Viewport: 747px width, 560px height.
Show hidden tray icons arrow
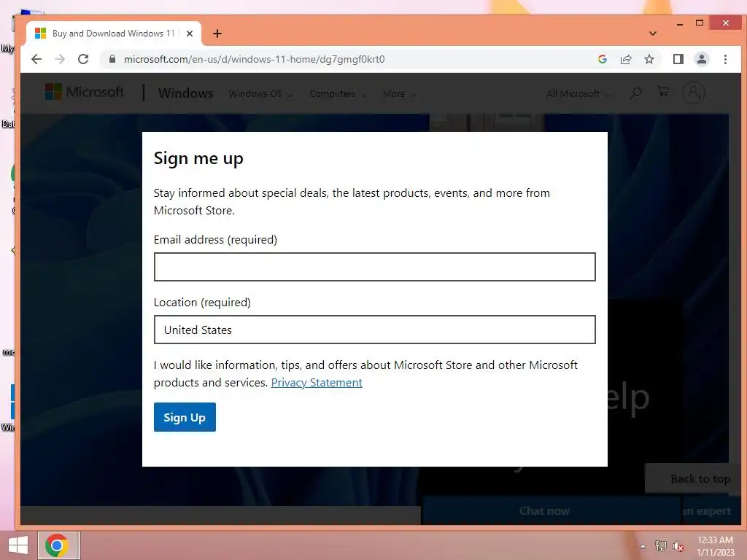tap(643, 546)
